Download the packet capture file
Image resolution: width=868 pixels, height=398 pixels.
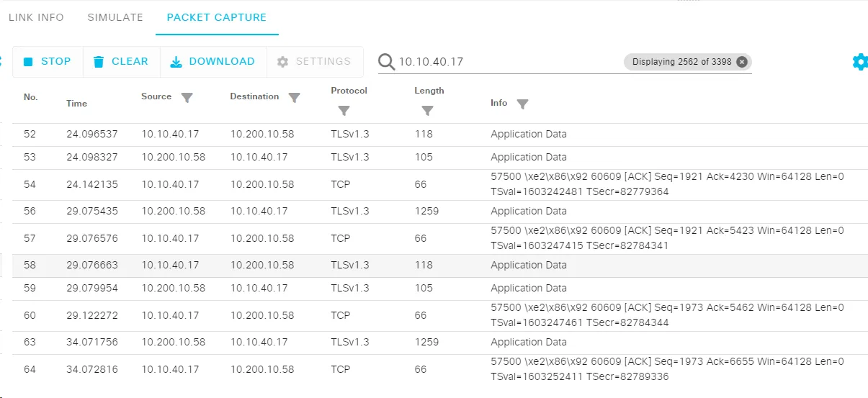(213, 62)
